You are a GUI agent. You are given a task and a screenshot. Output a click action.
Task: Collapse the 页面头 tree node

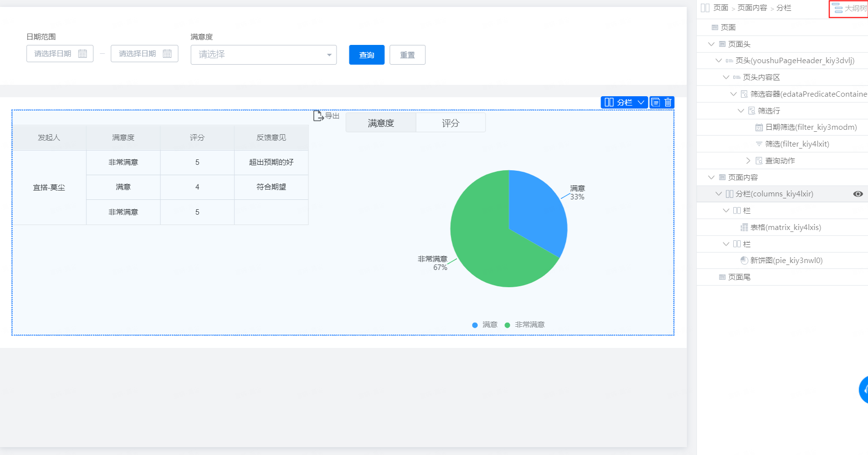711,44
